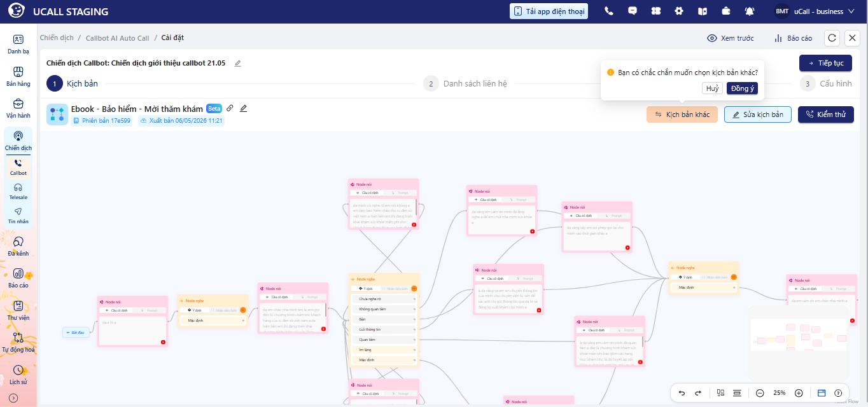Viewport: 868px width, 407px height.
Task: Click Xuất bản 06/05/2026 11:21 tag
Action: coord(181,120)
